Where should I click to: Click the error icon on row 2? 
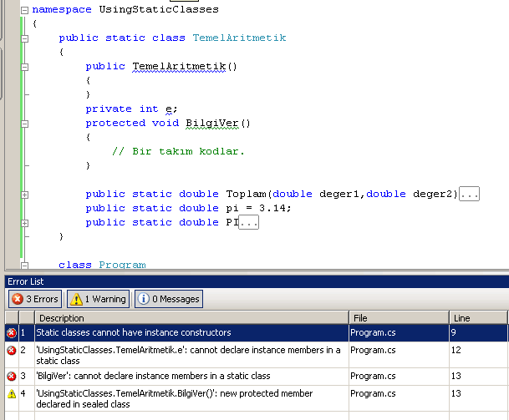pos(11,351)
